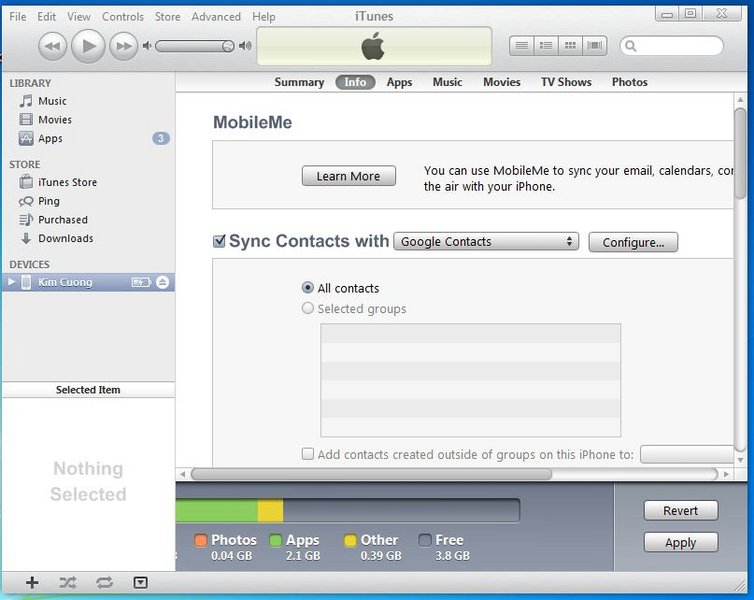Uncheck the Sync Contacts checkbox
Image resolution: width=754 pixels, height=600 pixels.
pyautogui.click(x=219, y=241)
